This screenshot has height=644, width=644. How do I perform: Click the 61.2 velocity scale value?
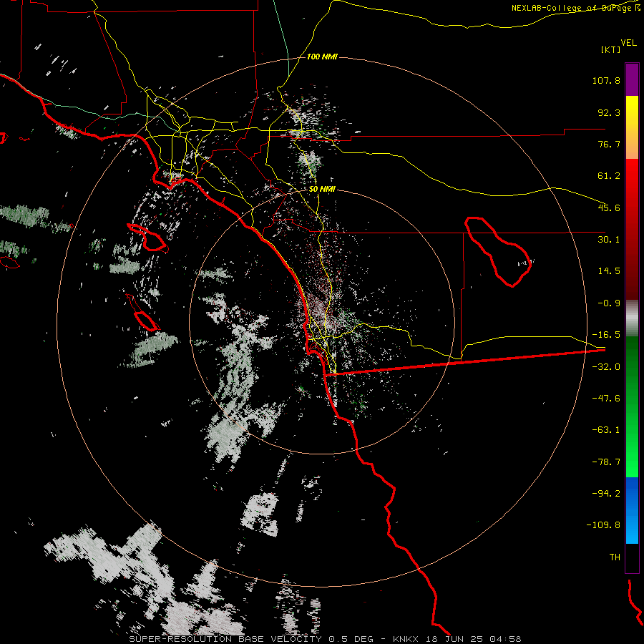[609, 176]
